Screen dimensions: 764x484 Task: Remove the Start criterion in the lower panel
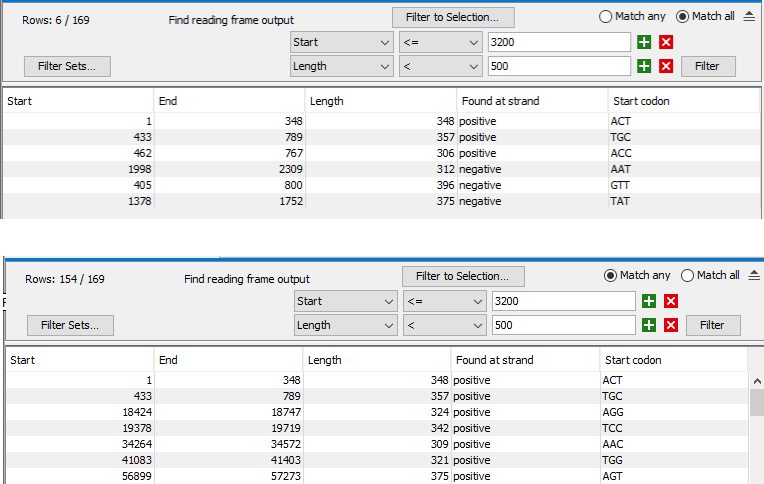point(671,301)
